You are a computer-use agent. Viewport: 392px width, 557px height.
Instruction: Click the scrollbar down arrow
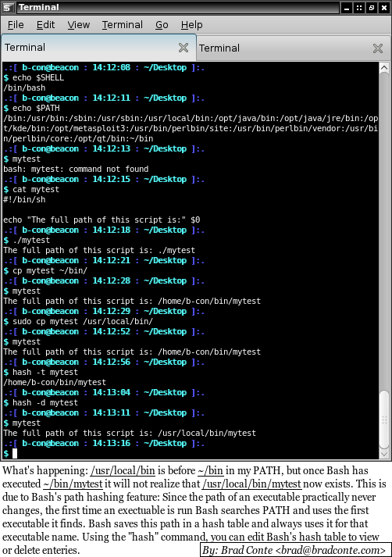click(x=384, y=454)
